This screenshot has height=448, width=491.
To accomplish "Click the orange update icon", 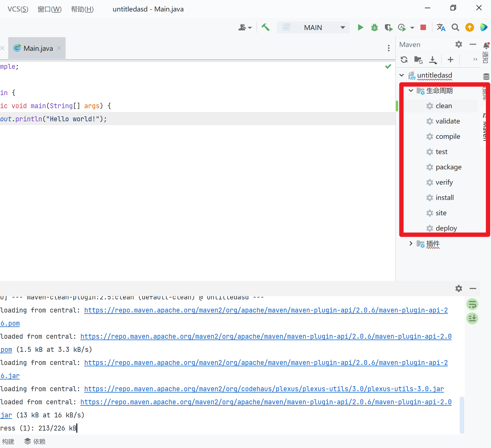I will 470,27.
